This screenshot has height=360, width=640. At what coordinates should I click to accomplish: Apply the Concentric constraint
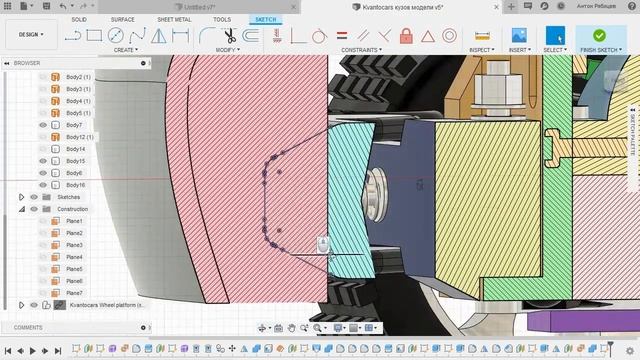click(449, 36)
